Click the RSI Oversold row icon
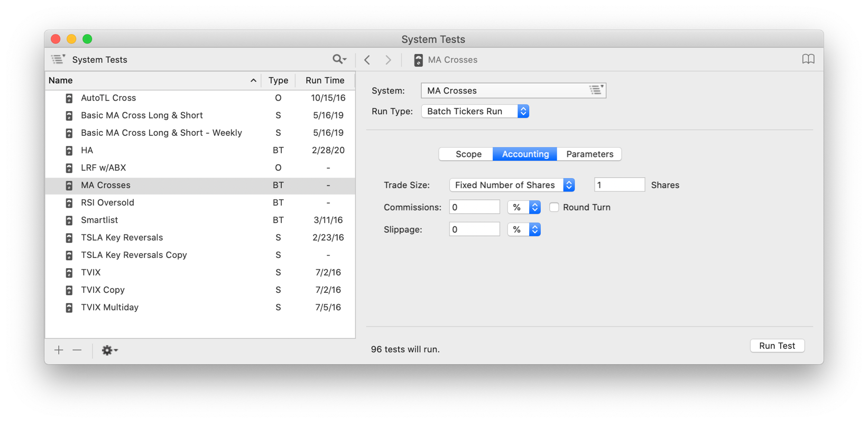This screenshot has height=423, width=868. point(69,203)
